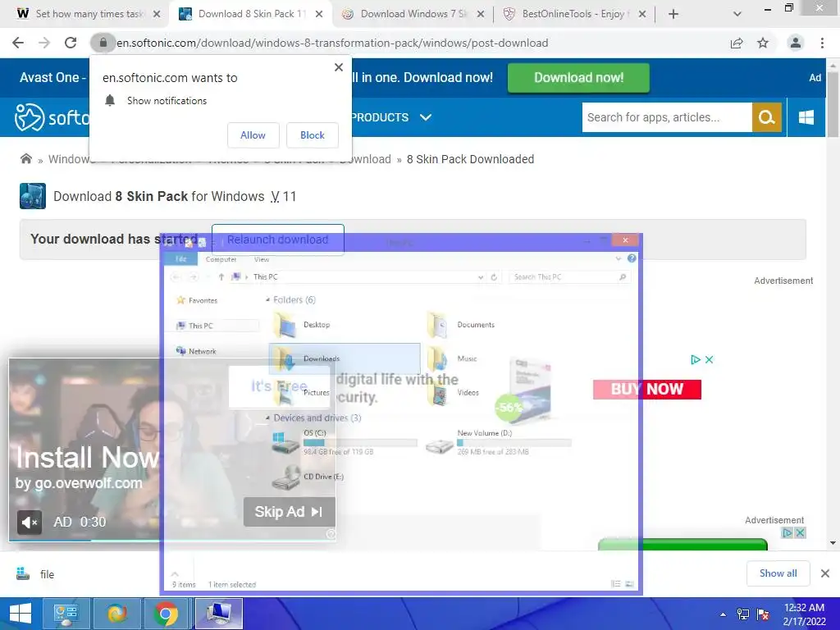
Task: Select the OS (C:) drive
Action: [344, 442]
